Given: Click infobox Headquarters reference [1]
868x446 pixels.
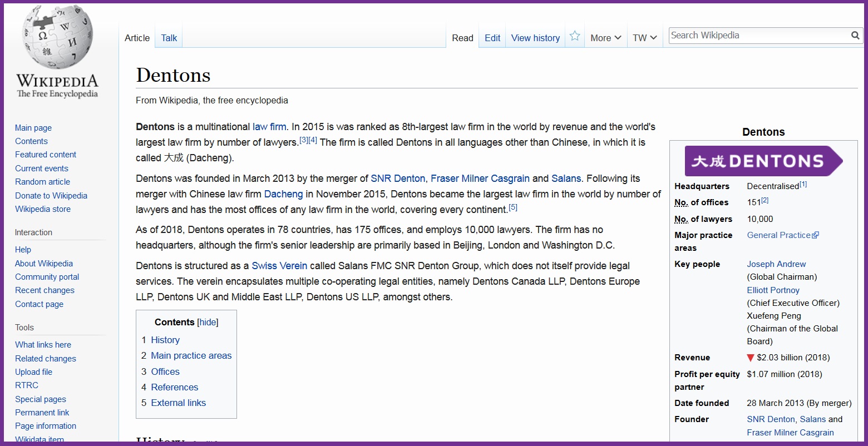Looking at the screenshot, I should (803, 184).
